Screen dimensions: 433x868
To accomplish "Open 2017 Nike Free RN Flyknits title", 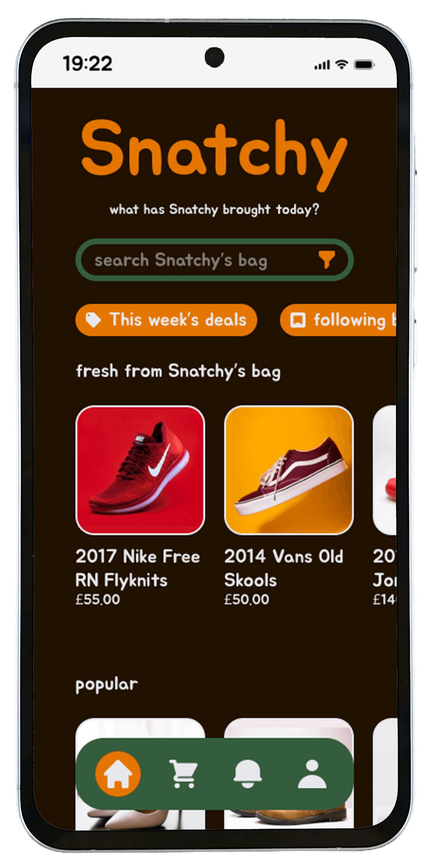I will click(x=138, y=568).
